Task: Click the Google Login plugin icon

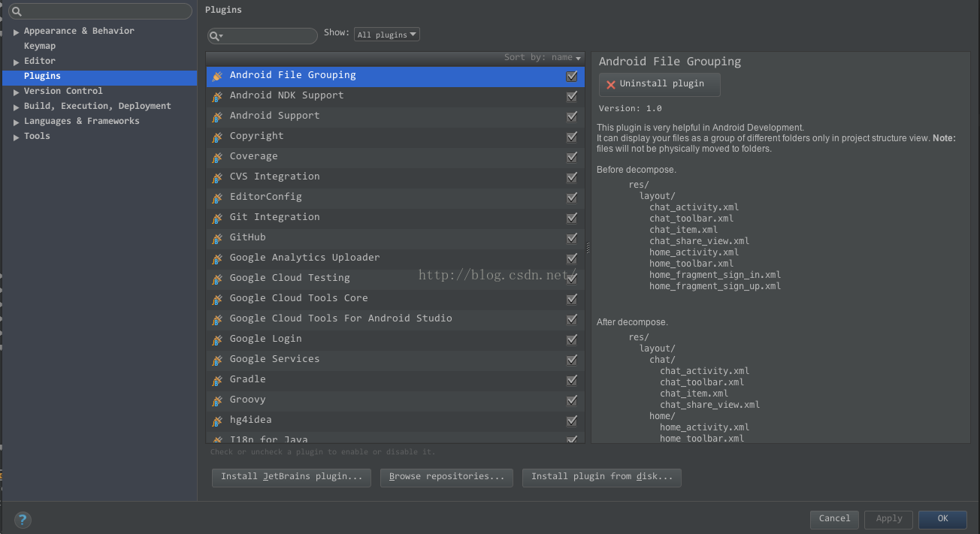Action: pyautogui.click(x=217, y=339)
